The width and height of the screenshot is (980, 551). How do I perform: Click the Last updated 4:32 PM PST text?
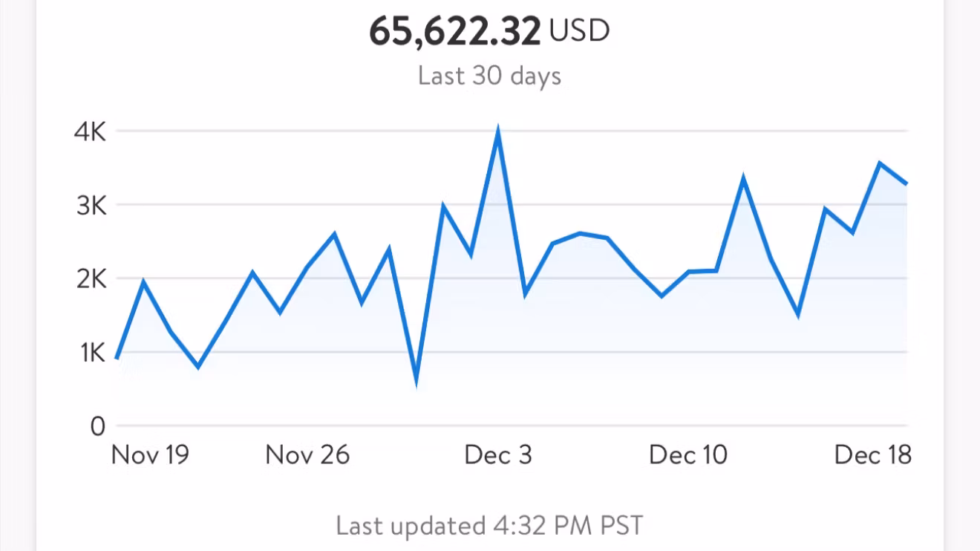pos(489,526)
